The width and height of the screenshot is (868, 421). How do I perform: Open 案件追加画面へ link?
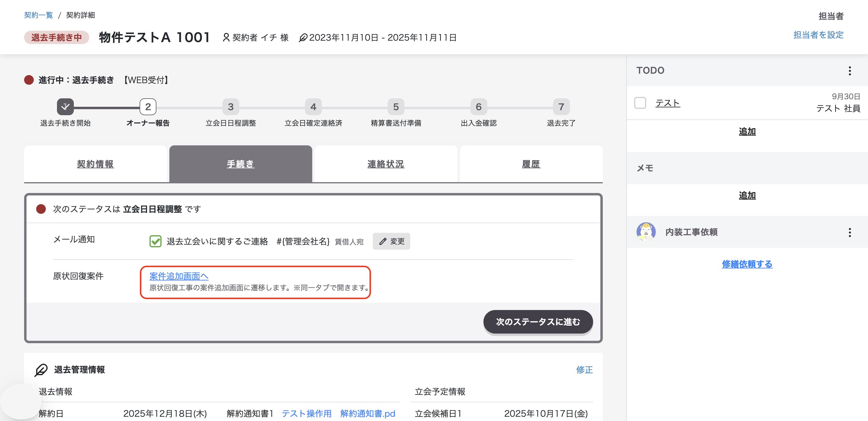(179, 276)
